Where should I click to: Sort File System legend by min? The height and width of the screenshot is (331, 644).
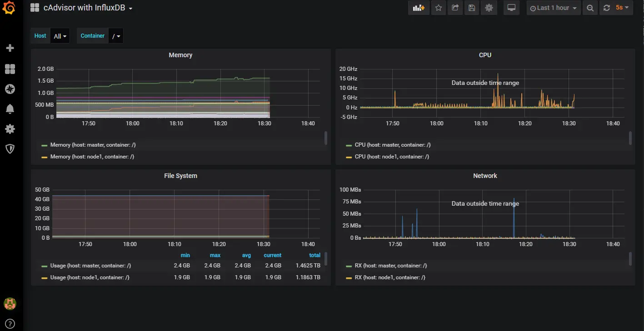tap(185, 255)
